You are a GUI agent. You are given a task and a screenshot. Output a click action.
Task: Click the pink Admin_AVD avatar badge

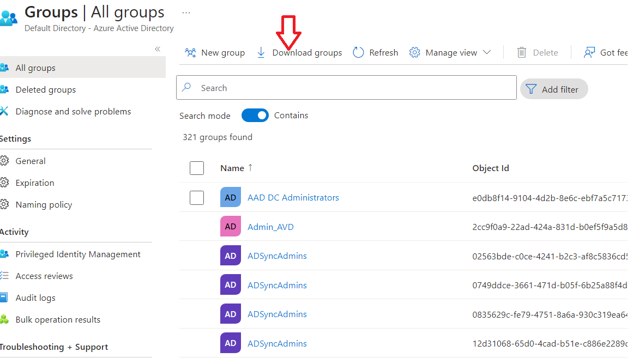click(231, 226)
